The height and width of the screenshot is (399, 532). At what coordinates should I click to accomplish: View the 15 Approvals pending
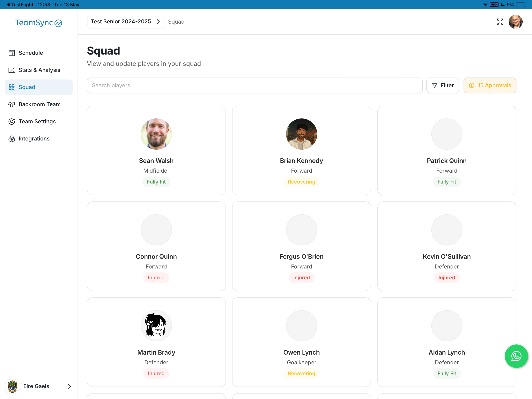click(490, 86)
